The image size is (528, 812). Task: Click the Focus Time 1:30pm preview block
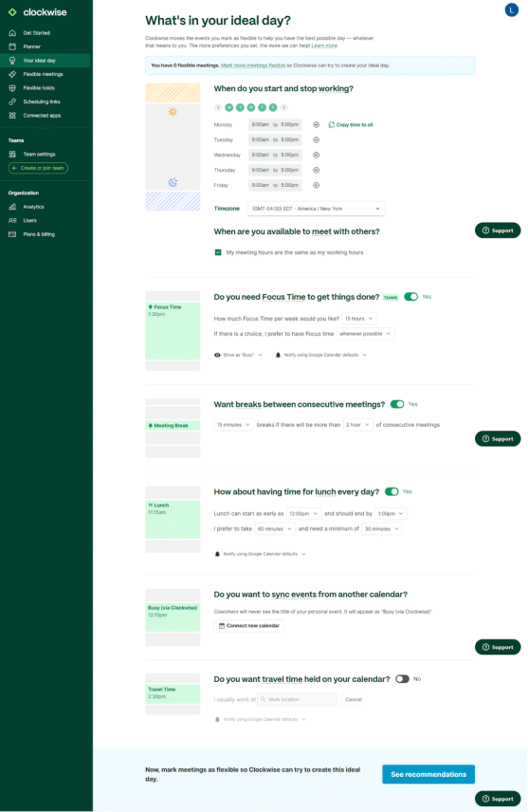(173, 331)
